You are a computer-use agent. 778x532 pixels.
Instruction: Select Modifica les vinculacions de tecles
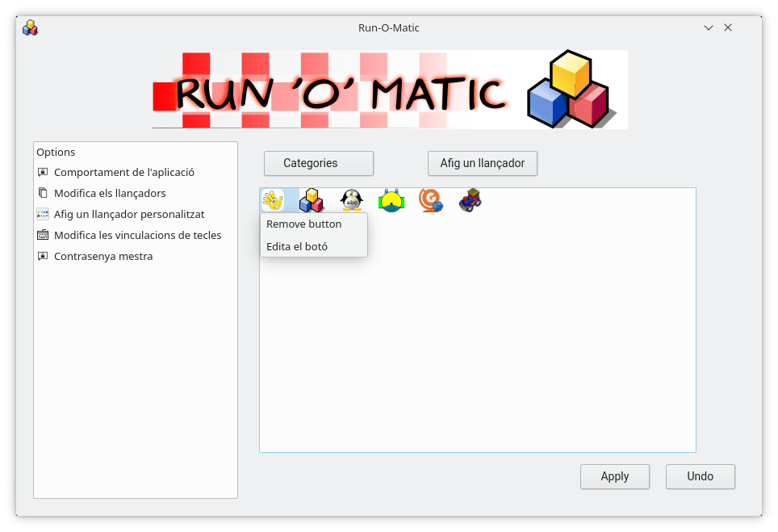[x=137, y=236]
